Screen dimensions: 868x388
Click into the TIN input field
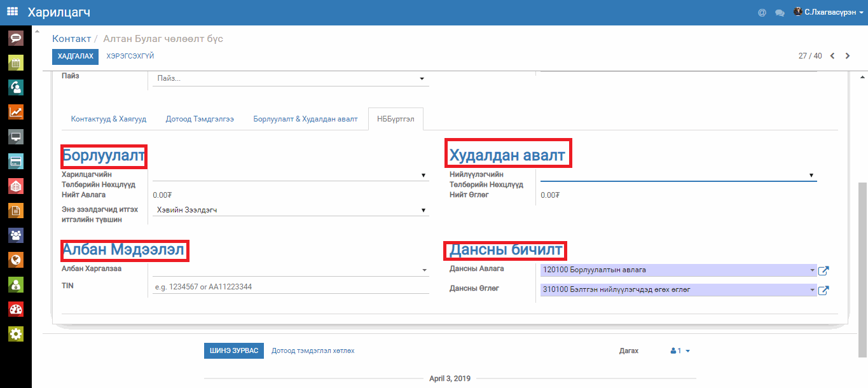pyautogui.click(x=290, y=287)
